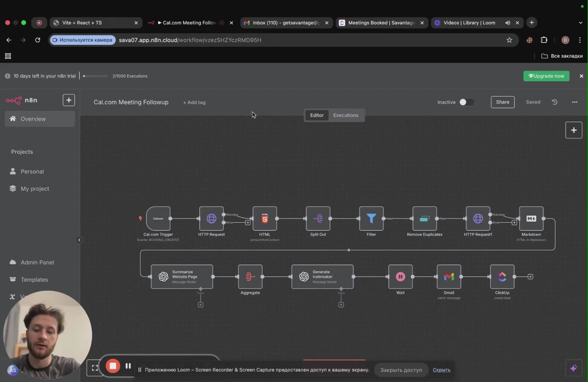The width and height of the screenshot is (588, 382).
Task: Dismiss the trial banner
Action: coord(581,76)
